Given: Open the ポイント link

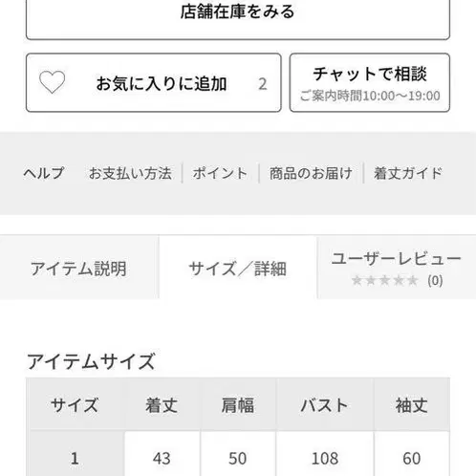Looking at the screenshot, I should (x=220, y=173).
